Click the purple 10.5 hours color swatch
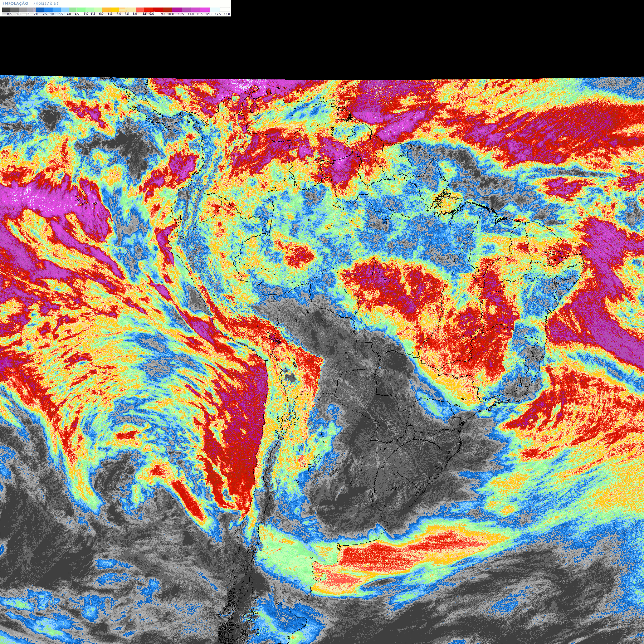The height and width of the screenshot is (644, 644). pos(177,10)
